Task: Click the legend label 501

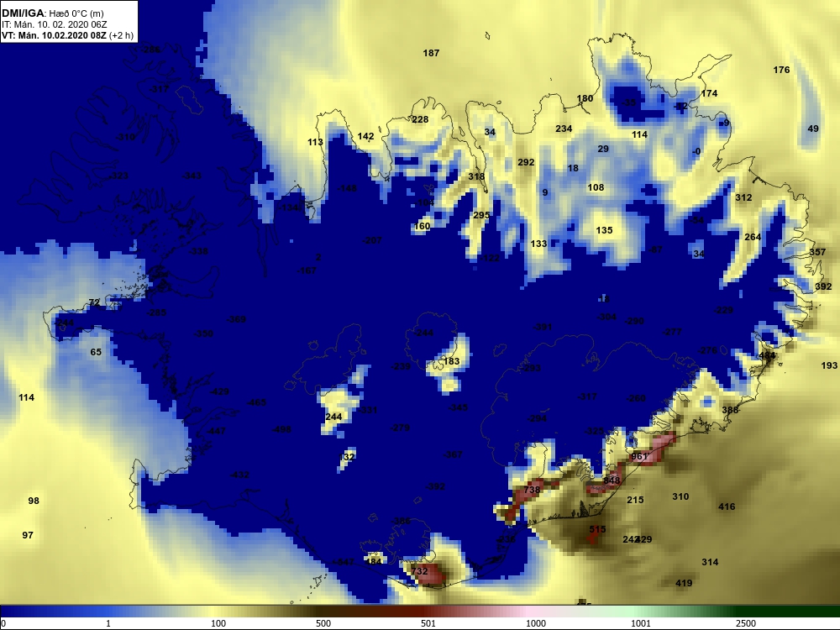Action: coord(428,623)
